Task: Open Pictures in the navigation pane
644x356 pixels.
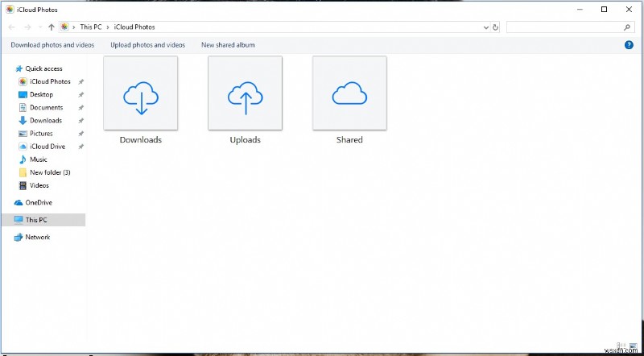Action: [x=41, y=134]
